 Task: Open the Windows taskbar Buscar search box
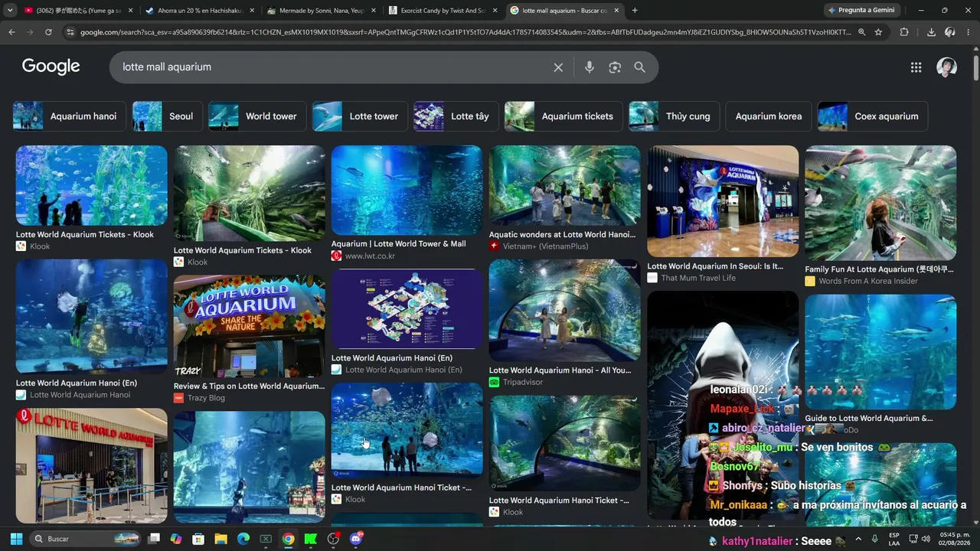click(86, 539)
